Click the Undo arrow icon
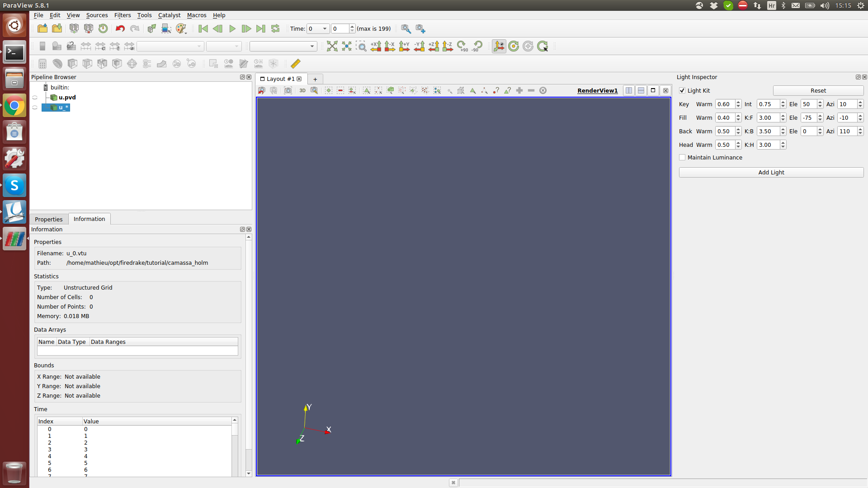 tap(120, 28)
